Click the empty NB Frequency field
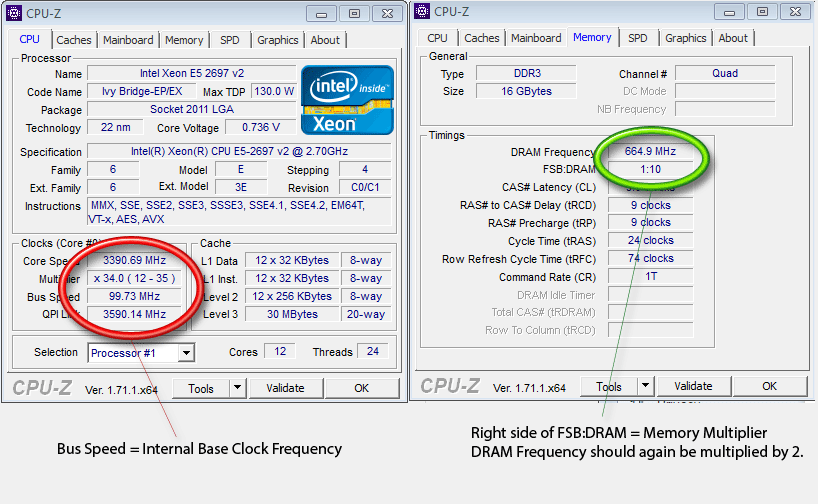This screenshot has height=504, width=818. tap(725, 109)
